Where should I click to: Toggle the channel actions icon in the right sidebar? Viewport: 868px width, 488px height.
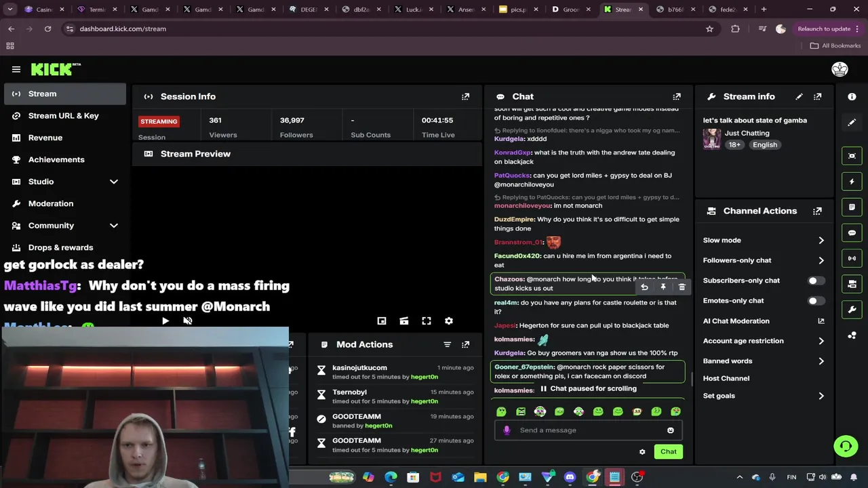click(852, 284)
